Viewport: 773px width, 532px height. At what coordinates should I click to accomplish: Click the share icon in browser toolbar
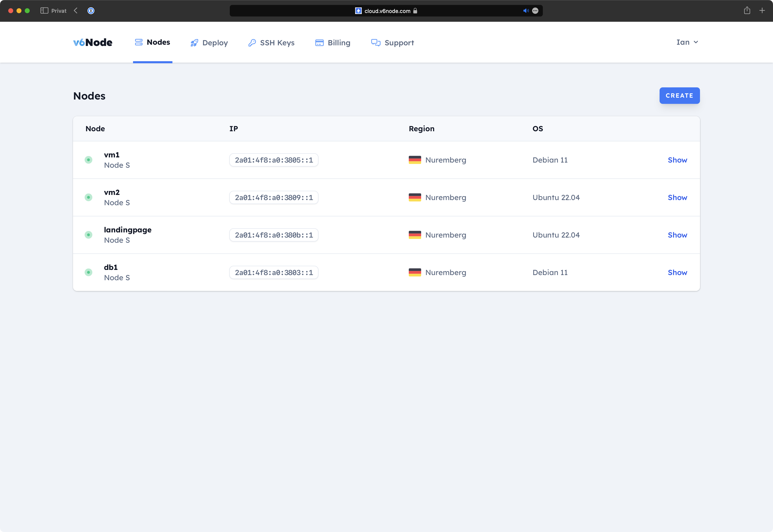click(747, 11)
